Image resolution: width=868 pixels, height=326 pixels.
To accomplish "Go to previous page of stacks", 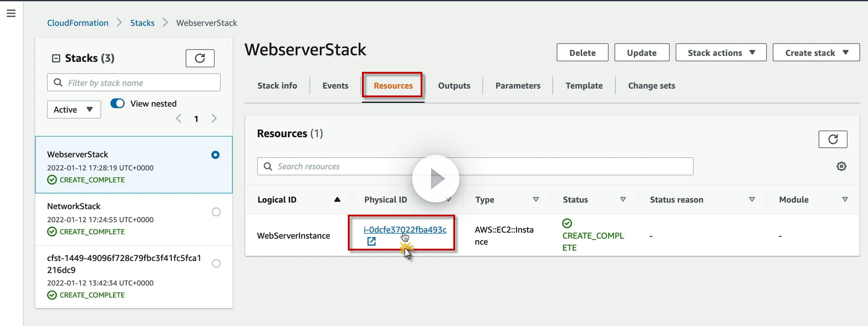I will [x=179, y=119].
